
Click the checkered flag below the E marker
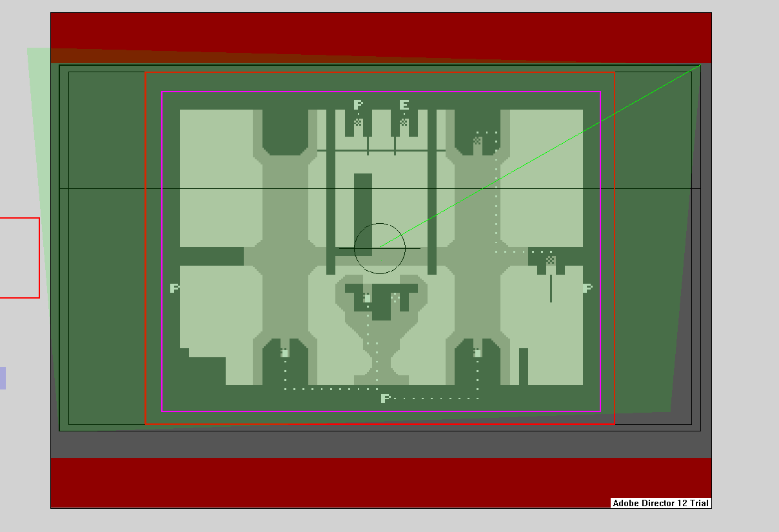(404, 123)
